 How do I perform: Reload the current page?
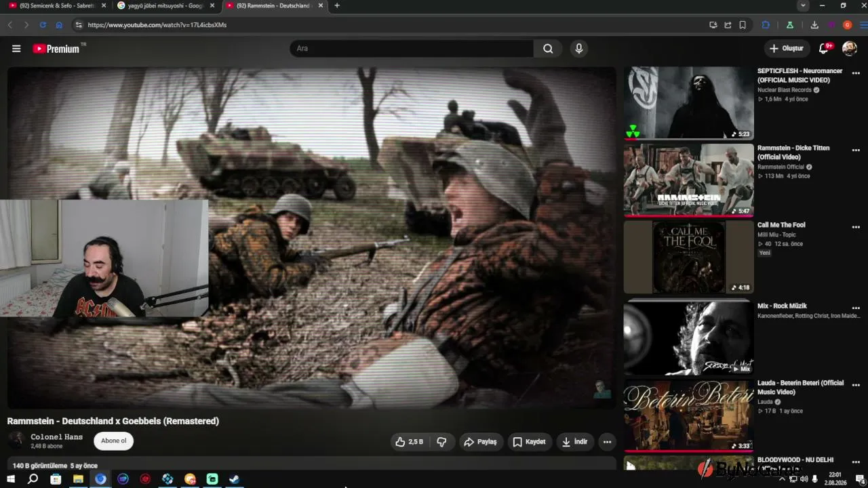(x=43, y=25)
